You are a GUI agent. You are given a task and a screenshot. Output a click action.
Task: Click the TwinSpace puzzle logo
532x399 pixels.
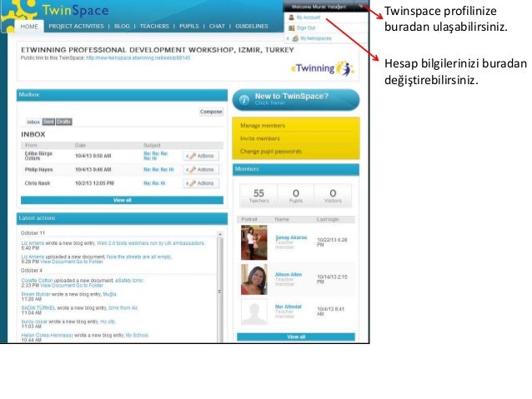18,16
